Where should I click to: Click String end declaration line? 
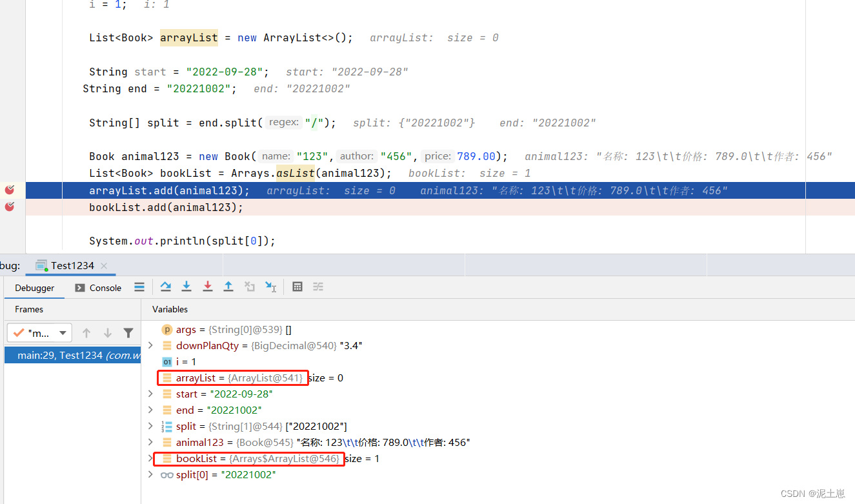[x=160, y=88]
